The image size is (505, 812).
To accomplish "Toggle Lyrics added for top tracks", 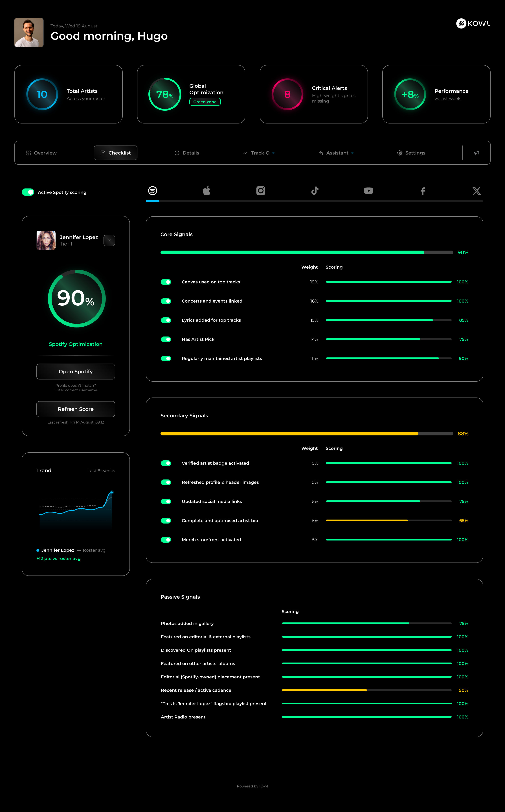I will coord(166,320).
